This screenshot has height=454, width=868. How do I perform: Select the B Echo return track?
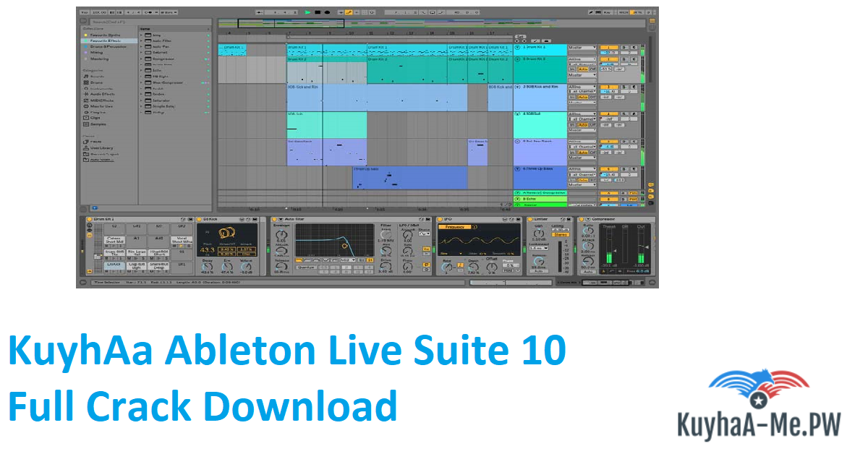coord(539,199)
